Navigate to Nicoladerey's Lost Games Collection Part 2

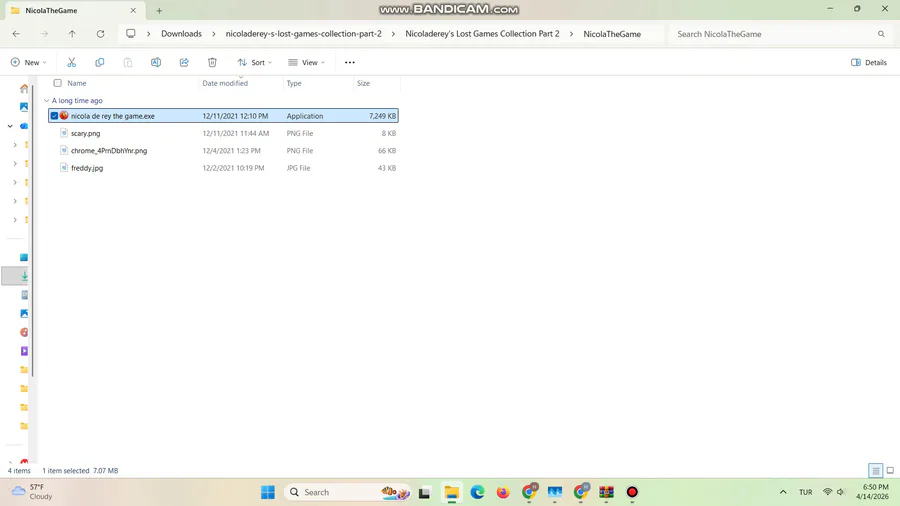[x=482, y=34]
